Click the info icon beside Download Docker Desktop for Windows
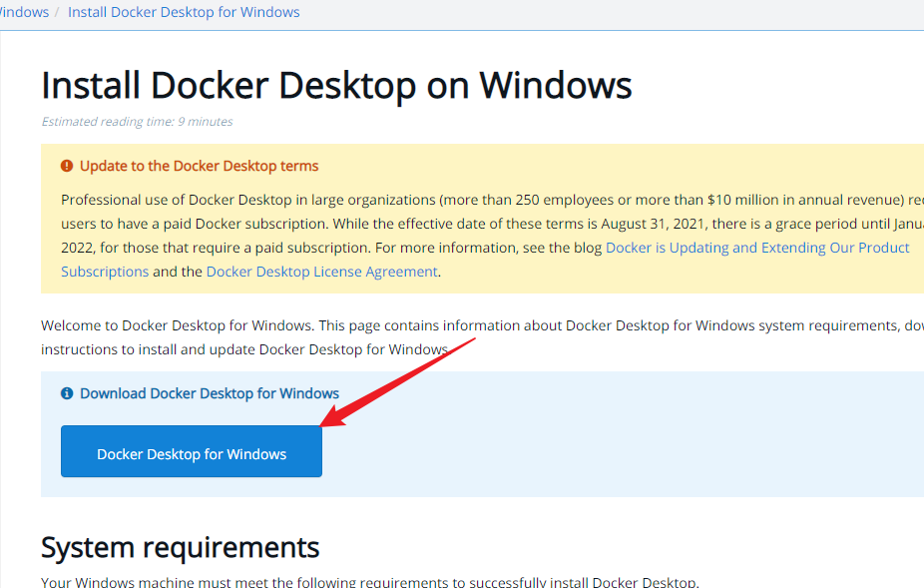 pyautogui.click(x=67, y=393)
